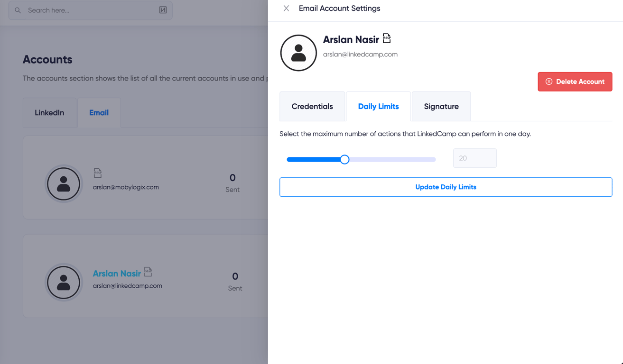623x364 pixels.
Task: Delete the email account
Action: point(575,82)
